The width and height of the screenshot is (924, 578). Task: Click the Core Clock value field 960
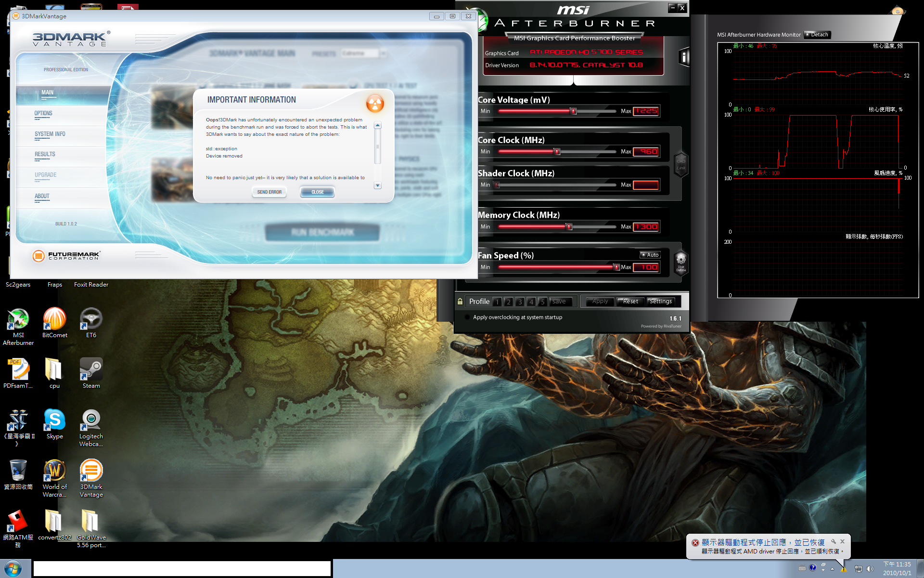(646, 152)
